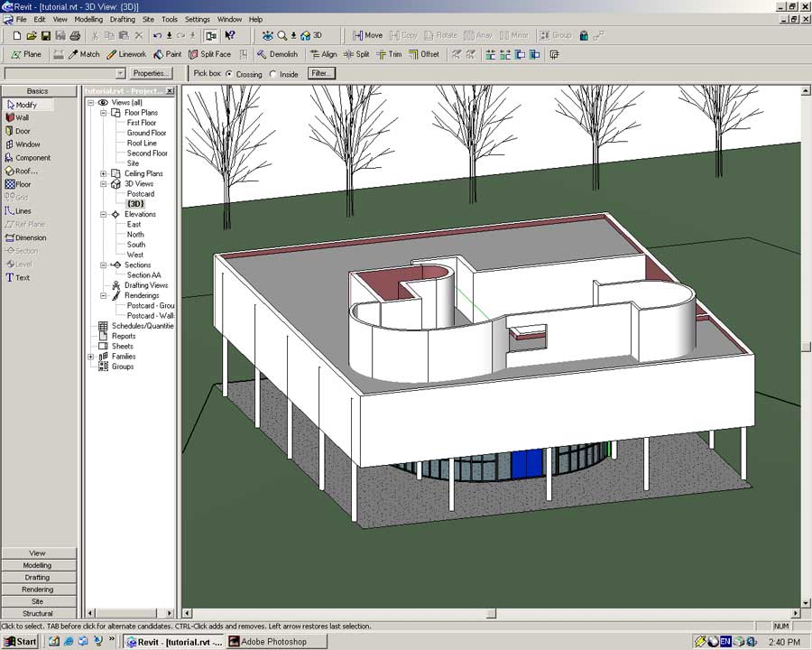Viewport: 812px width, 650px height.
Task: Choose the Dimension tool in Basics
Action: [26, 238]
